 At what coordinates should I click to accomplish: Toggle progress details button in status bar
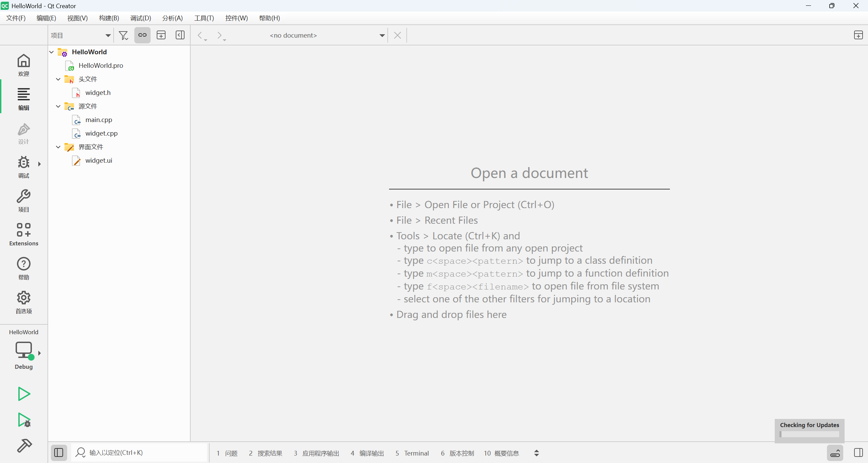(x=835, y=453)
